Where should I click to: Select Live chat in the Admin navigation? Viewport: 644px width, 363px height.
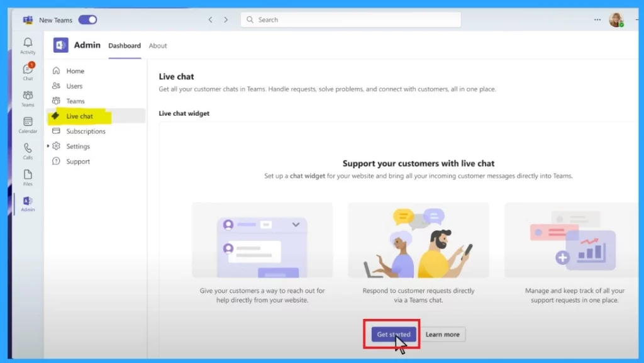point(96,116)
